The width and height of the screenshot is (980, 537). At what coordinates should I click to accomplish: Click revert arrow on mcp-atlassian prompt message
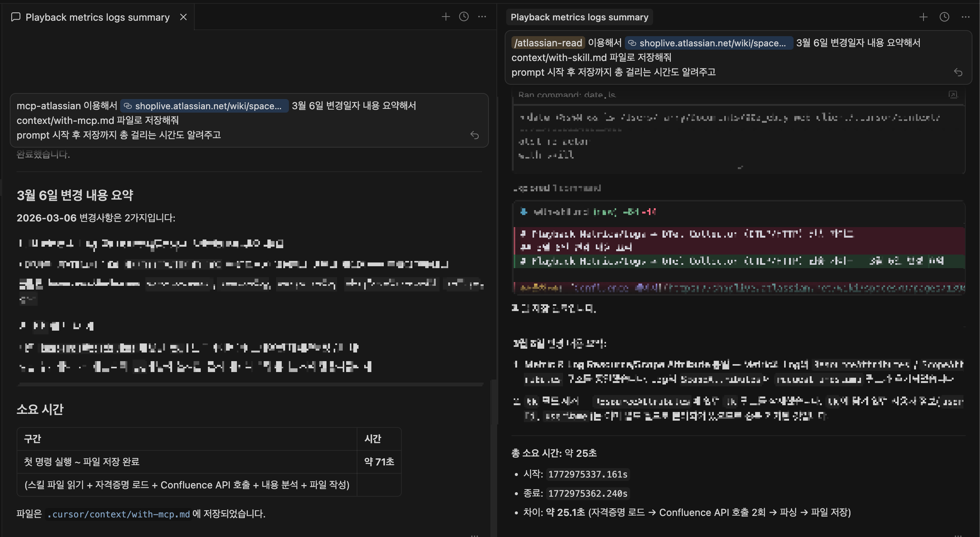(475, 135)
